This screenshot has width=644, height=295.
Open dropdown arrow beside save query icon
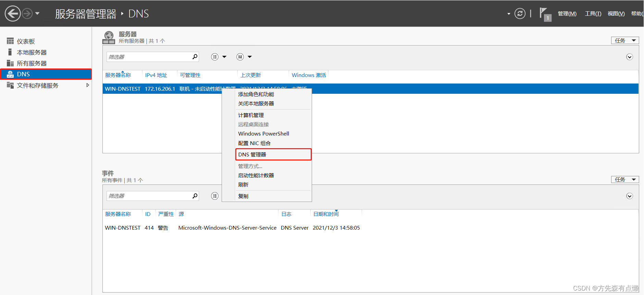point(250,57)
